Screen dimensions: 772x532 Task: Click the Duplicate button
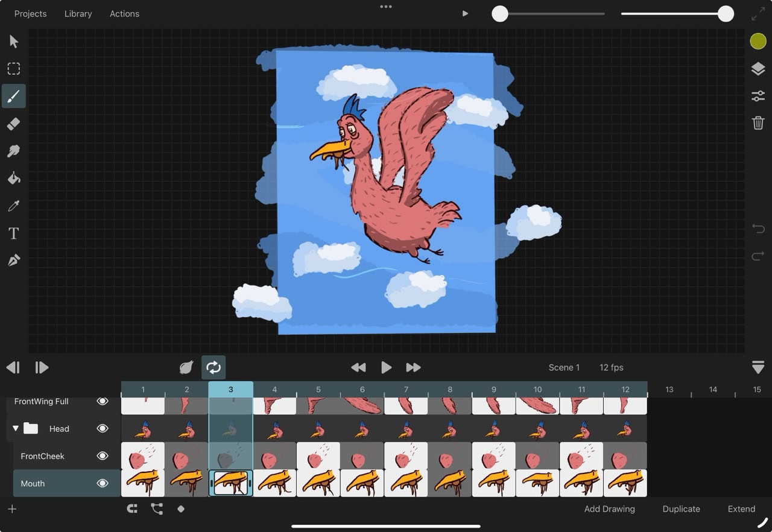681,509
